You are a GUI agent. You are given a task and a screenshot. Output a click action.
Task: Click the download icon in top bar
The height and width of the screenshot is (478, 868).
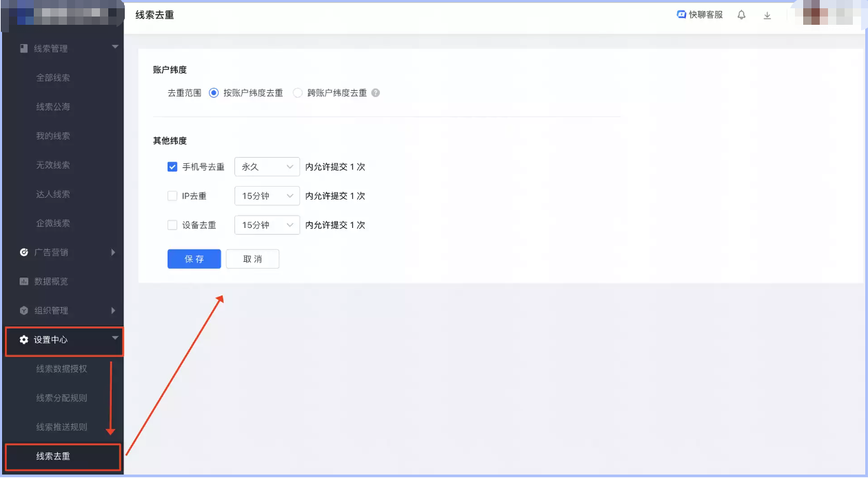767,14
